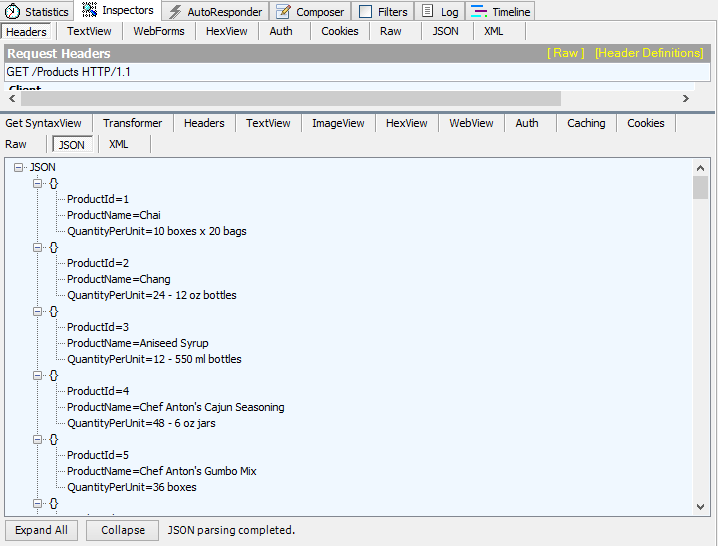
Task: Toggle the Filters checkbox
Action: pos(366,12)
